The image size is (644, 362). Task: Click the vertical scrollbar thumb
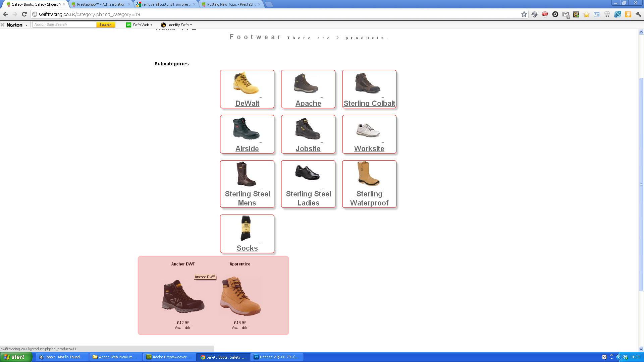pos(641,184)
